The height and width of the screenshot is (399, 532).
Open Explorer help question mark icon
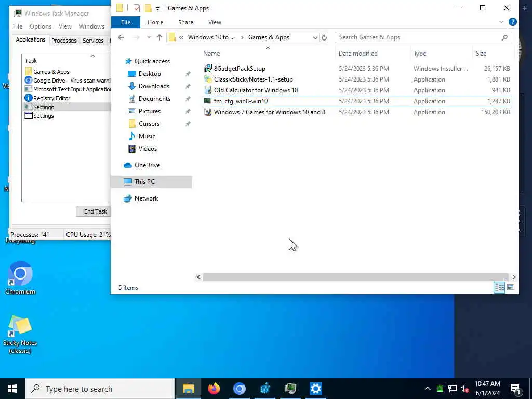[x=512, y=22]
